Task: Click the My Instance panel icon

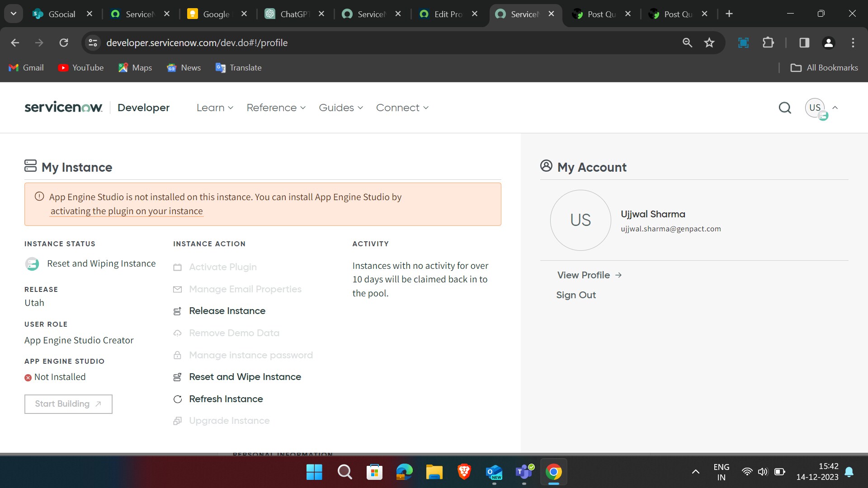Action: (30, 166)
